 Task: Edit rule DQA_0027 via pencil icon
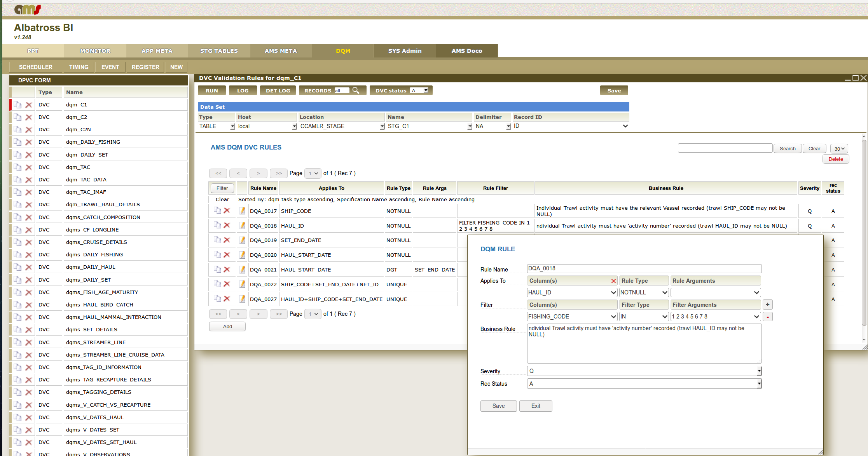242,299
